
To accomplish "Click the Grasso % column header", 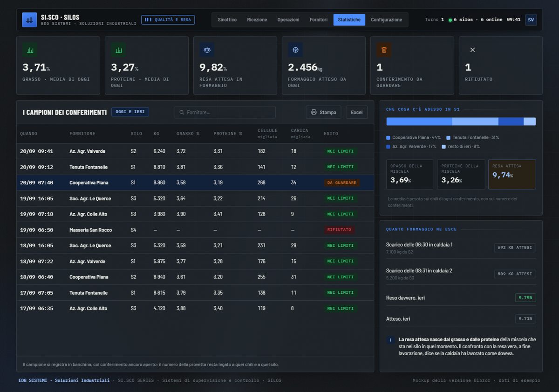I will click(188, 134).
